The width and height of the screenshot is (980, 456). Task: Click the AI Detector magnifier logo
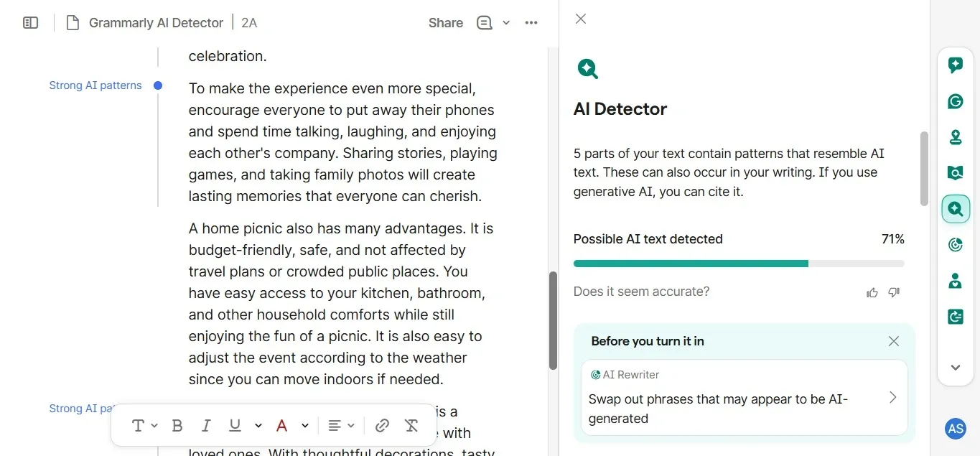tap(588, 69)
